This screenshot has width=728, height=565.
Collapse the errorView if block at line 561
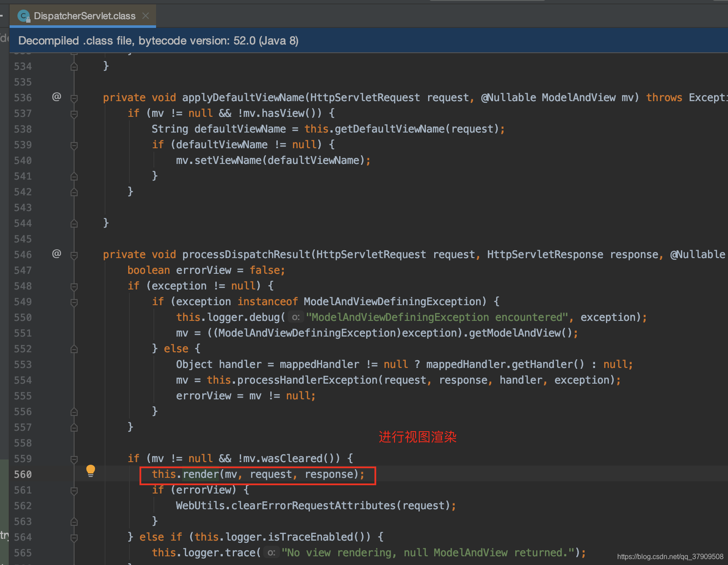tap(74, 491)
